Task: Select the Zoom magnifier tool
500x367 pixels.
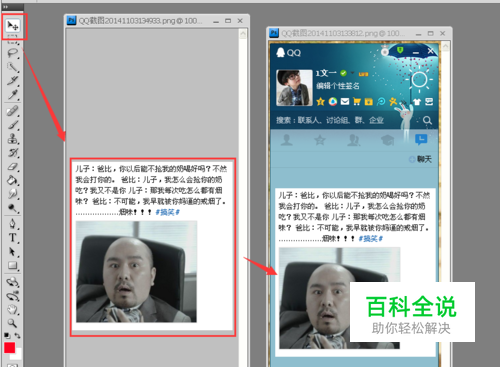Action: [13, 323]
